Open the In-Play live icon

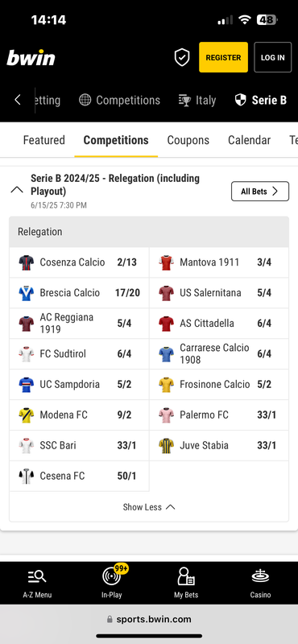[112, 576]
